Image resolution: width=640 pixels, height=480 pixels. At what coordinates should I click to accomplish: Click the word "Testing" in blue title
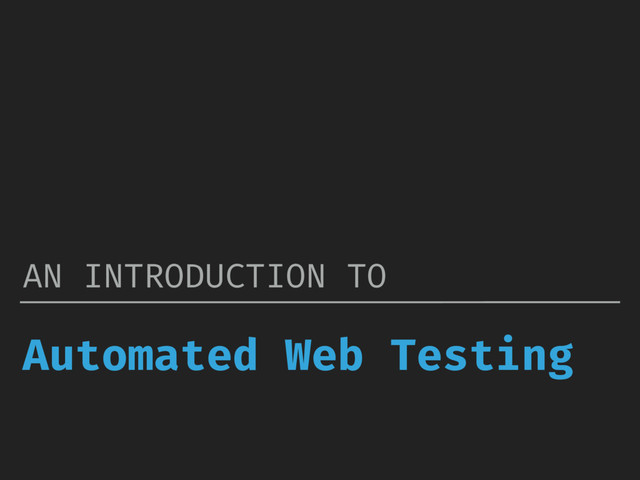(x=482, y=357)
